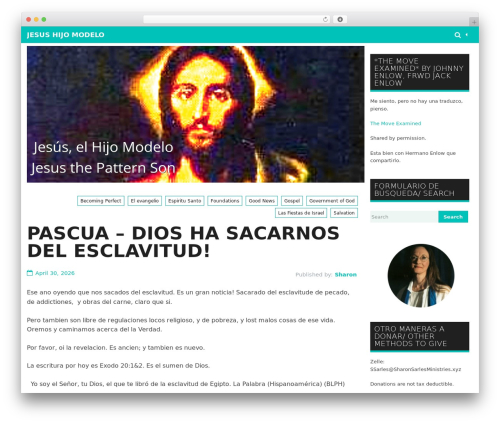Click the browser reload icon
This screenshot has width=500, height=423.
[325, 20]
